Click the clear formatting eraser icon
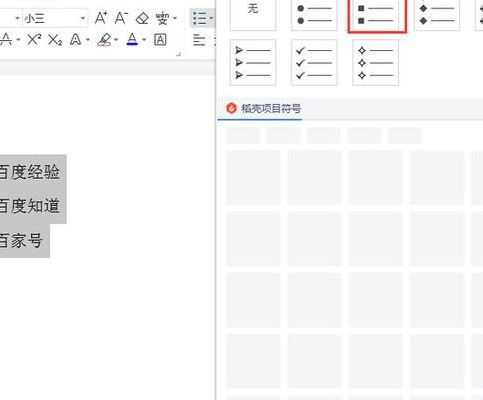This screenshot has width=483, height=400. pyautogui.click(x=142, y=18)
